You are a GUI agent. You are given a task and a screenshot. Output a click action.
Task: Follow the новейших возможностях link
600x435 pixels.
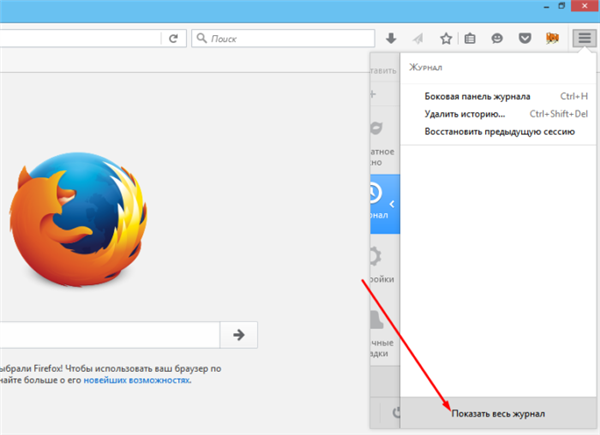coord(137,380)
